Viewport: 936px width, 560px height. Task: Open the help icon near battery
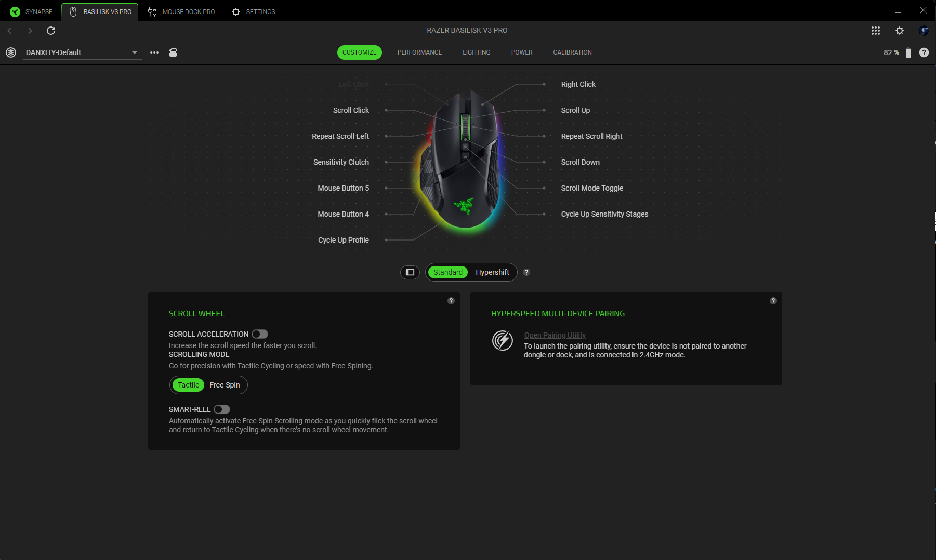(924, 52)
